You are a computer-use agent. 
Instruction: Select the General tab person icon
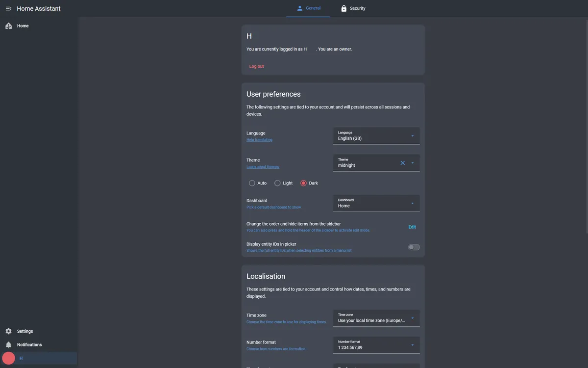[300, 8]
